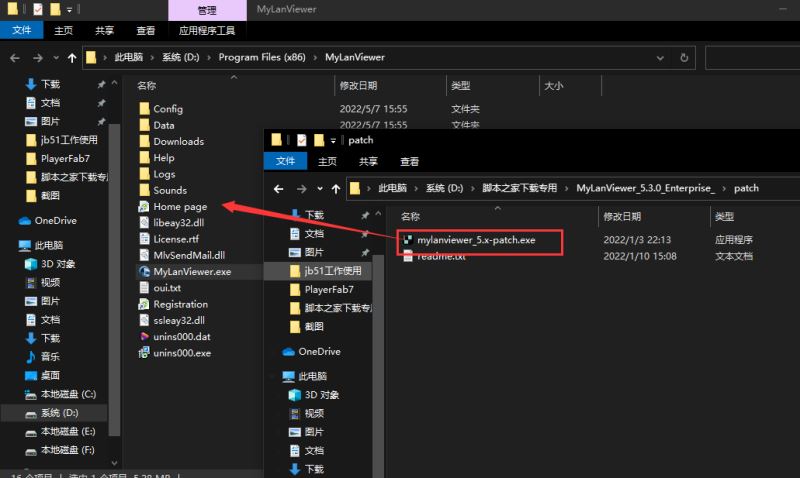
Task: Open 应用程序工具 tab in MyLanViewer window
Action: (x=207, y=31)
